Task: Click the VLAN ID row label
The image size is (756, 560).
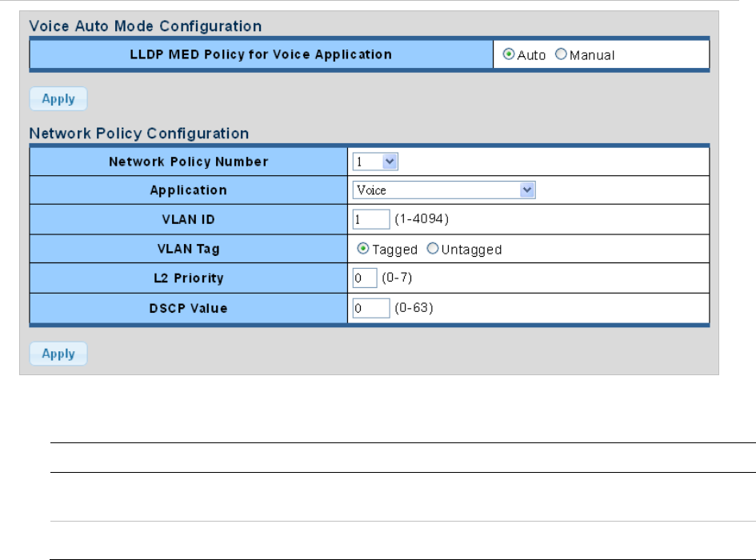Action: click(x=188, y=219)
